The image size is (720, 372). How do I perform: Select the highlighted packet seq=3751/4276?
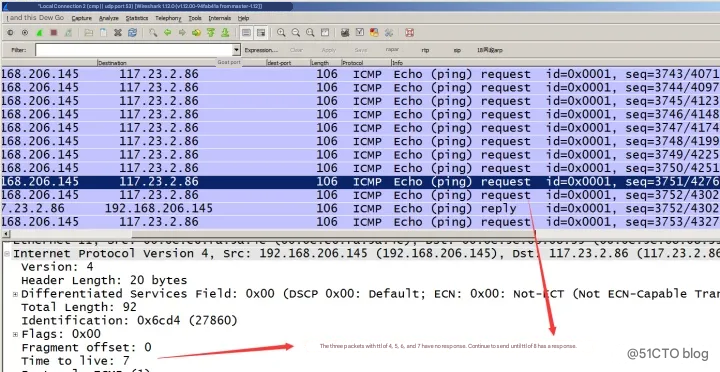pos(360,181)
